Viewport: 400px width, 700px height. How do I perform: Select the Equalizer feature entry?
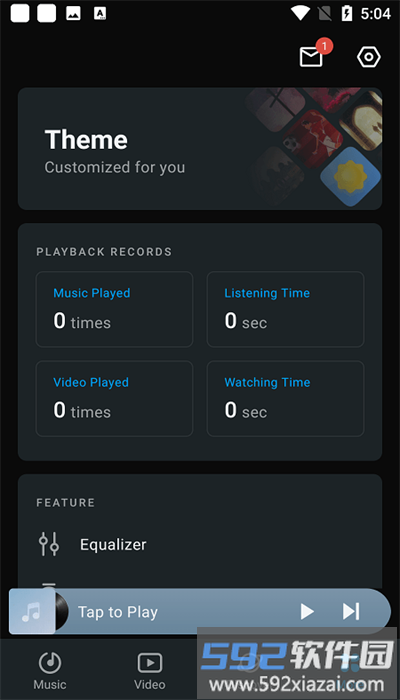click(x=200, y=544)
